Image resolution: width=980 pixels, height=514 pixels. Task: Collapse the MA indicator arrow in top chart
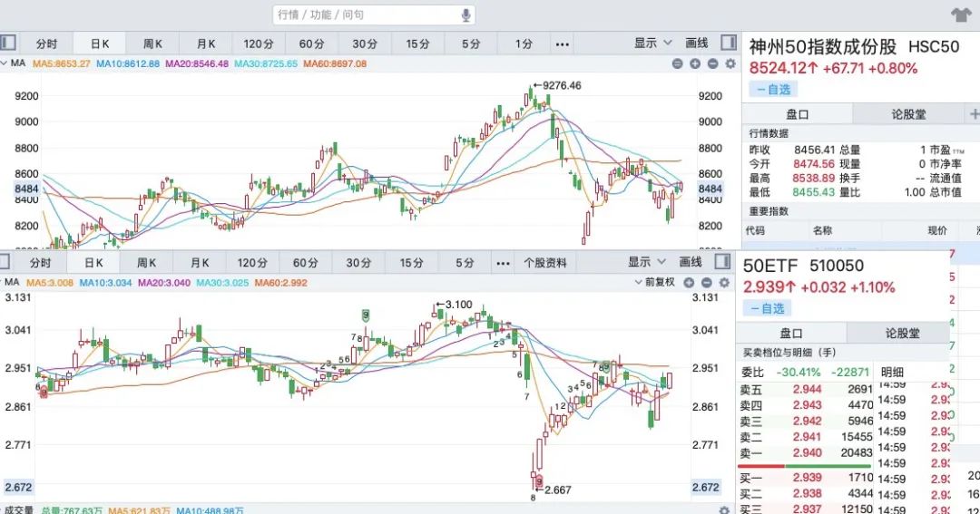4,63
